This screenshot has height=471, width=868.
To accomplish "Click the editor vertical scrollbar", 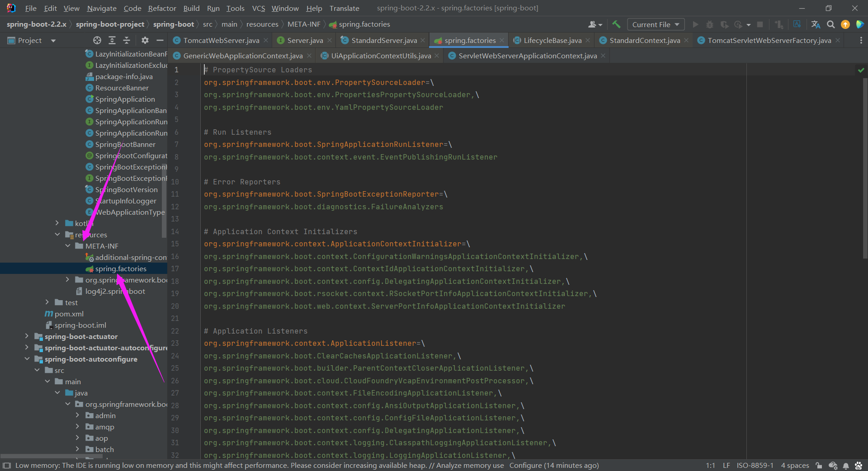I will [x=865, y=167].
